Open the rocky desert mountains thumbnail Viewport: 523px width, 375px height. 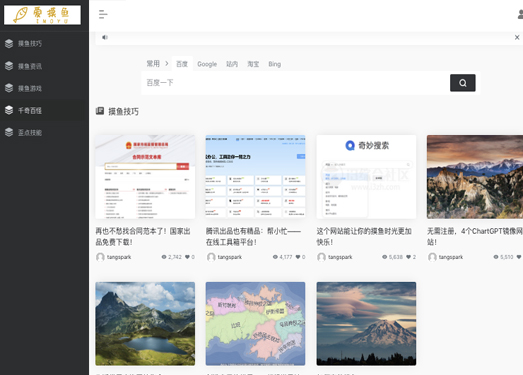[475, 177]
